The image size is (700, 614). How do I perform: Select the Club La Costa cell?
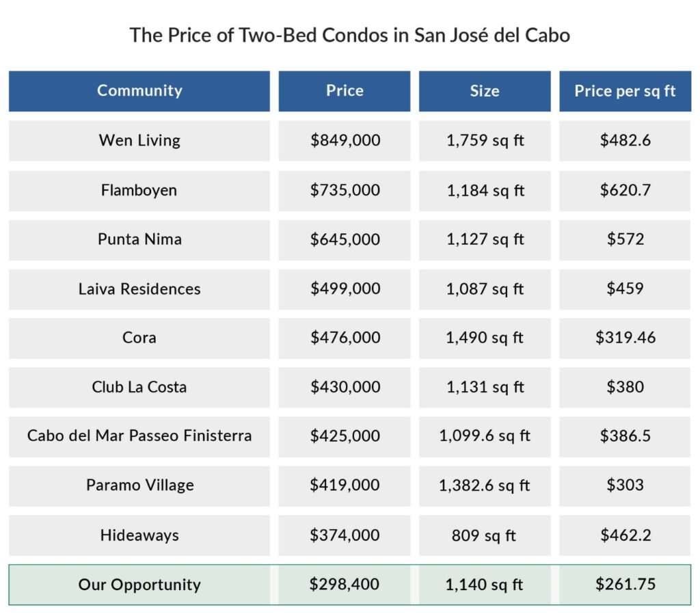tap(139, 387)
